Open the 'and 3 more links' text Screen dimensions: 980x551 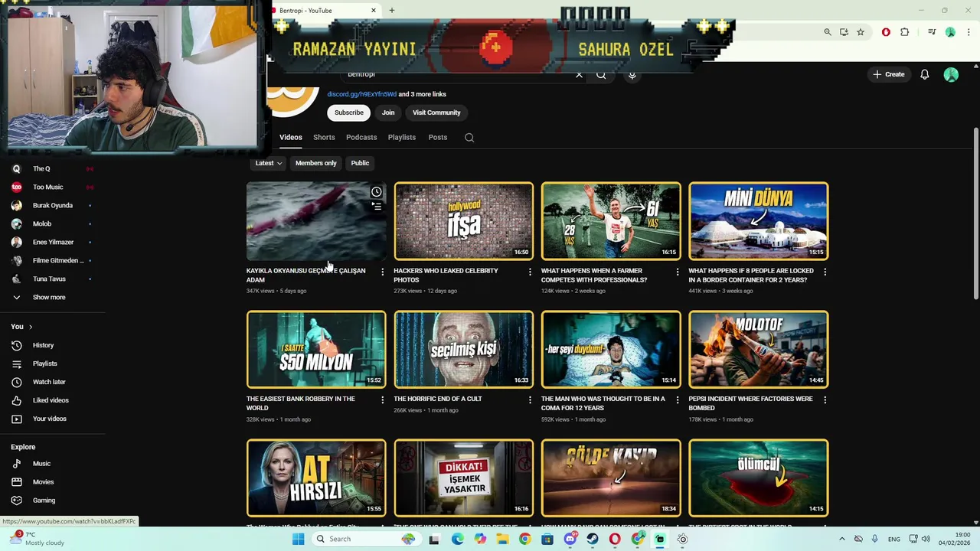[x=423, y=94]
